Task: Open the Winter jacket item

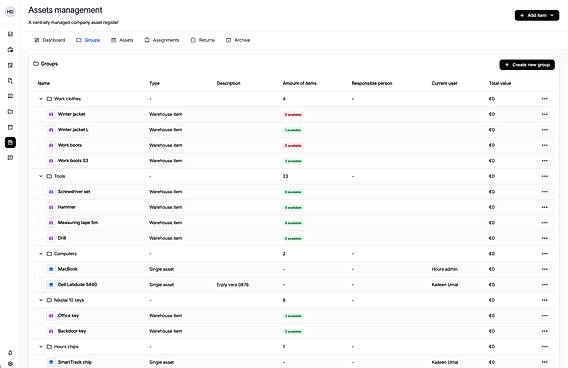Action: (x=71, y=114)
